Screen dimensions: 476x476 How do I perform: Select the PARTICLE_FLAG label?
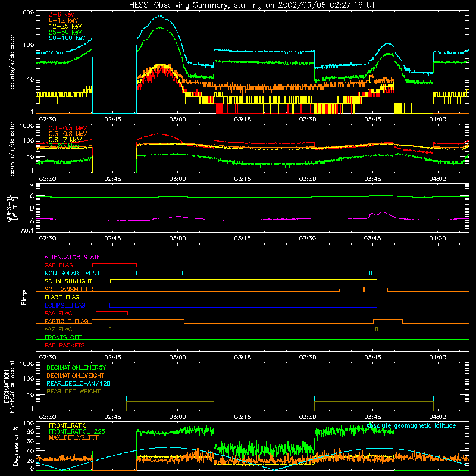[67, 321]
